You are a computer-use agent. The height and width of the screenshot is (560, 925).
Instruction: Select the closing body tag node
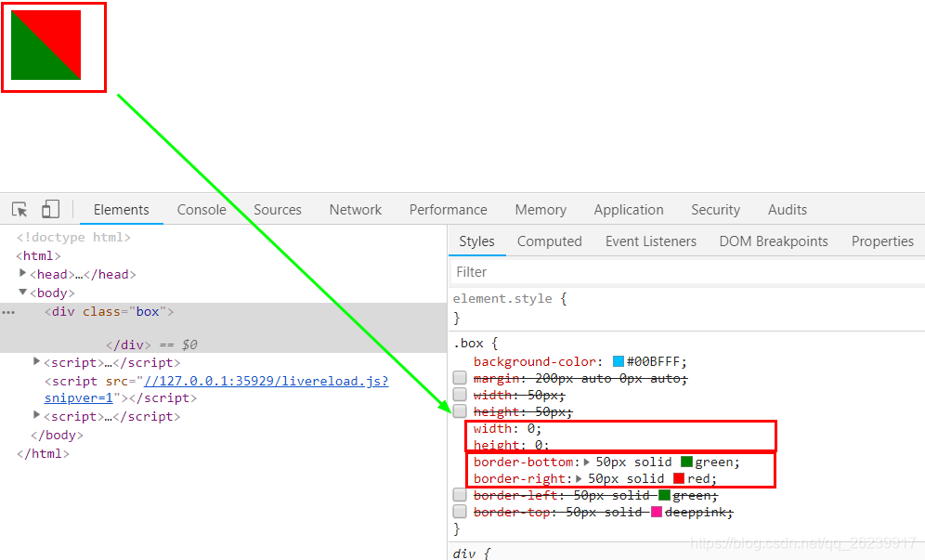(x=57, y=435)
